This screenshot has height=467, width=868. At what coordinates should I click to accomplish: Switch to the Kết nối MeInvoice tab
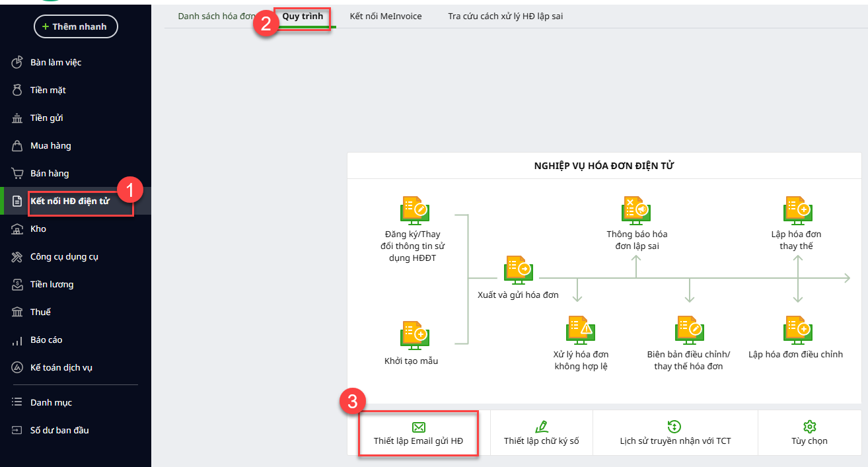385,16
